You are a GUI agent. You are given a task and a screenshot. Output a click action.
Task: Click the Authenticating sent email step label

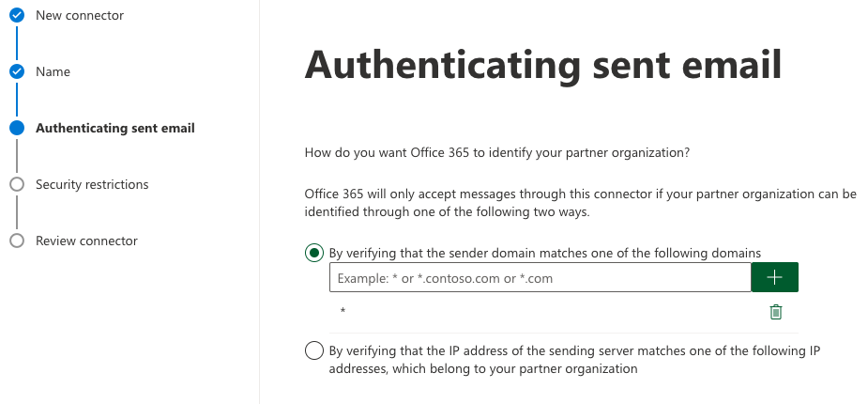click(115, 128)
